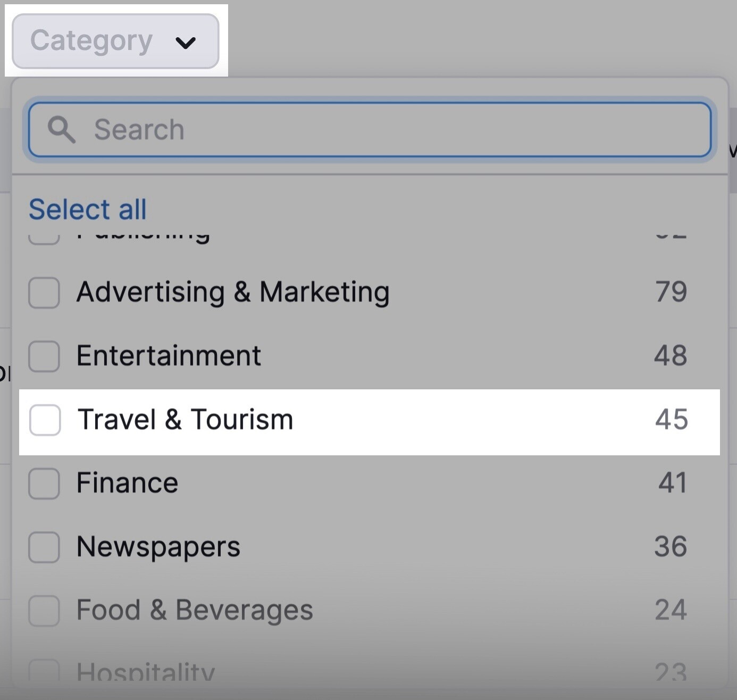
Task: Choose the Entertainment category label
Action: pyautogui.click(x=169, y=356)
